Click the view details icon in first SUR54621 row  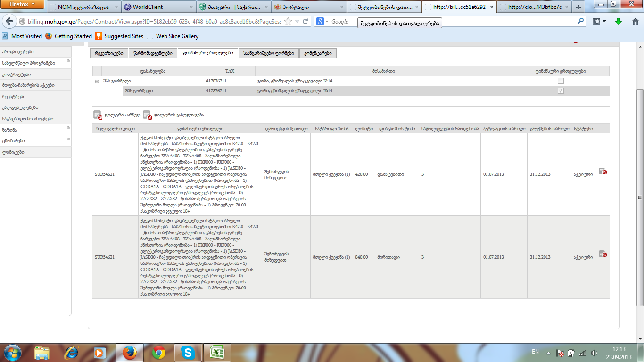[602, 172]
